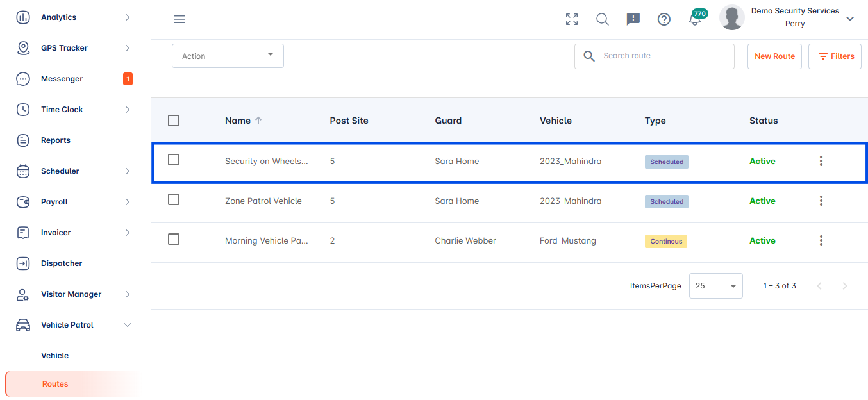Open the account dropdown chevron

[x=850, y=19]
